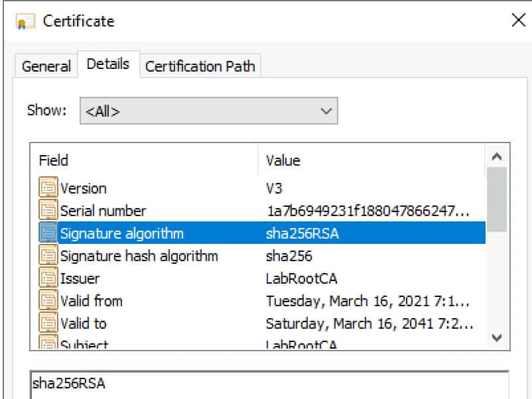This screenshot has height=399, width=532.
Task: Close the Certificate dialog window
Action: click(x=518, y=21)
